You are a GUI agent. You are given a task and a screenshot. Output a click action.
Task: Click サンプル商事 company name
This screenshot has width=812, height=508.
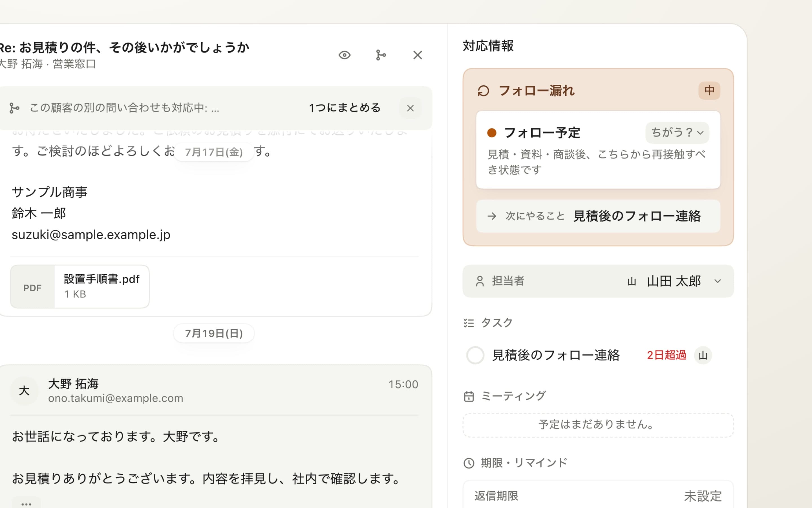pos(50,192)
